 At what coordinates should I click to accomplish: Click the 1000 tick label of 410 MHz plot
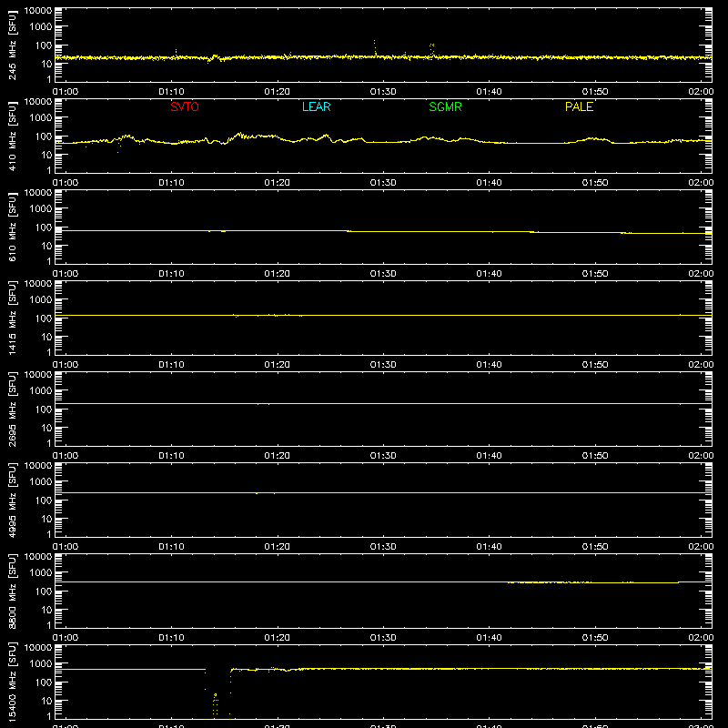[41, 118]
